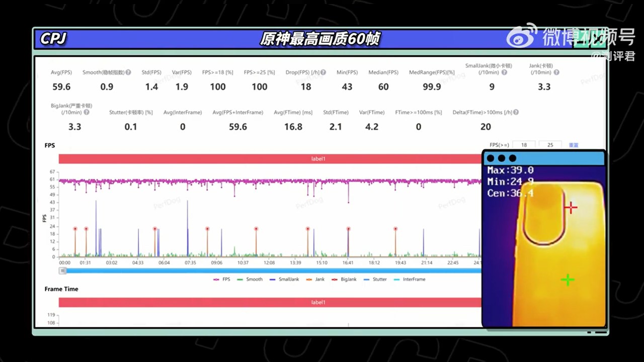Image resolution: width=644 pixels, height=362 pixels.
Task: Click the BigJank marker at 16:41
Action: pyautogui.click(x=348, y=229)
